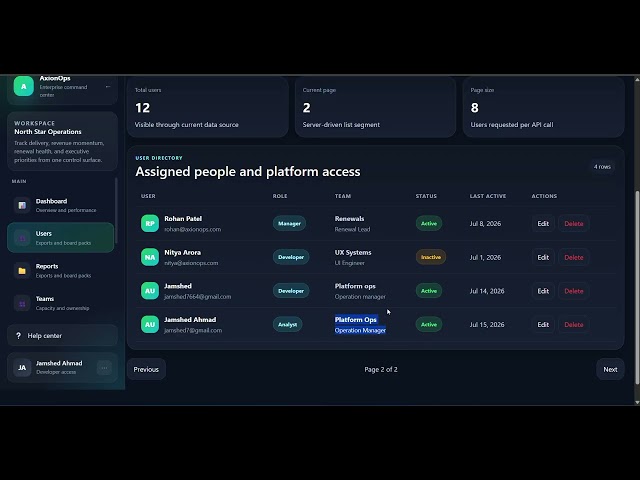Image resolution: width=640 pixels, height=480 pixels.
Task: Click the Jul 1, 2026 date
Action: tap(485, 257)
